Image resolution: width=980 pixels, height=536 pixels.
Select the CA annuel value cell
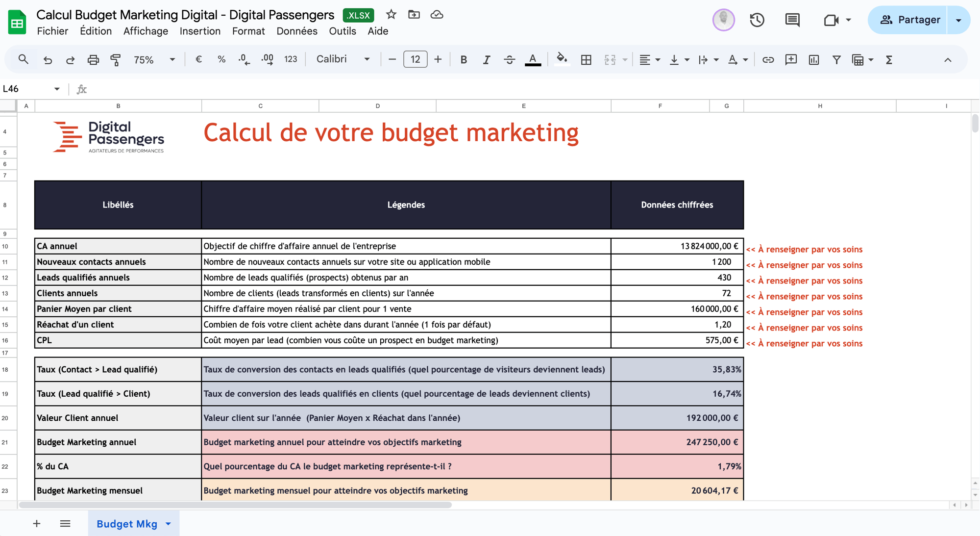click(677, 246)
